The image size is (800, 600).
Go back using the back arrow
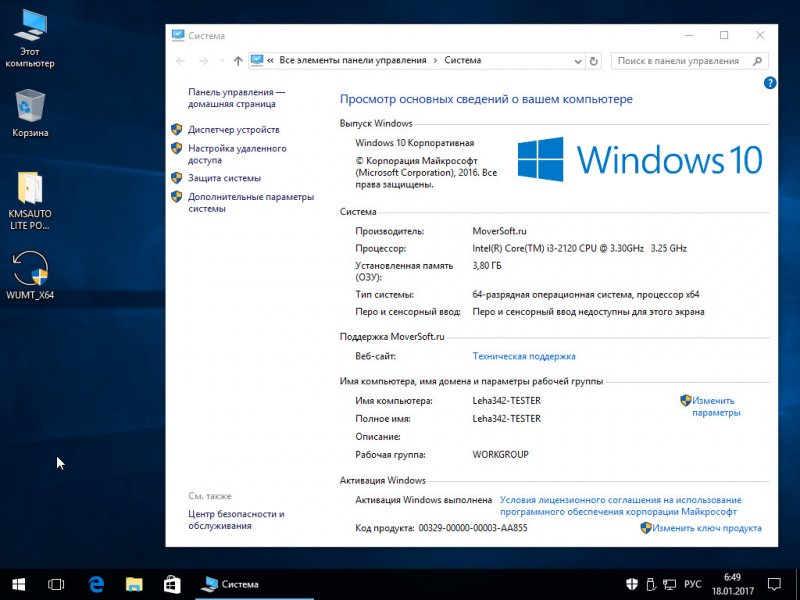tap(181, 61)
